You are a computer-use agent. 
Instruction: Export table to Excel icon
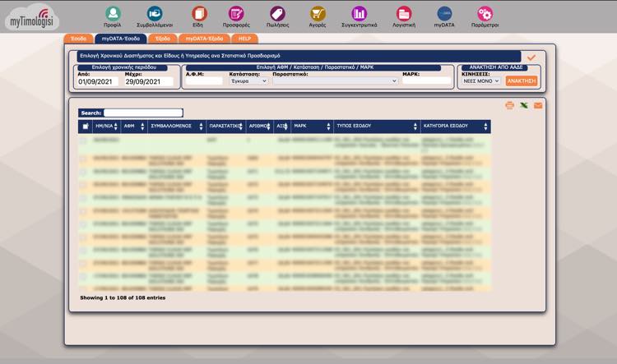(524, 105)
